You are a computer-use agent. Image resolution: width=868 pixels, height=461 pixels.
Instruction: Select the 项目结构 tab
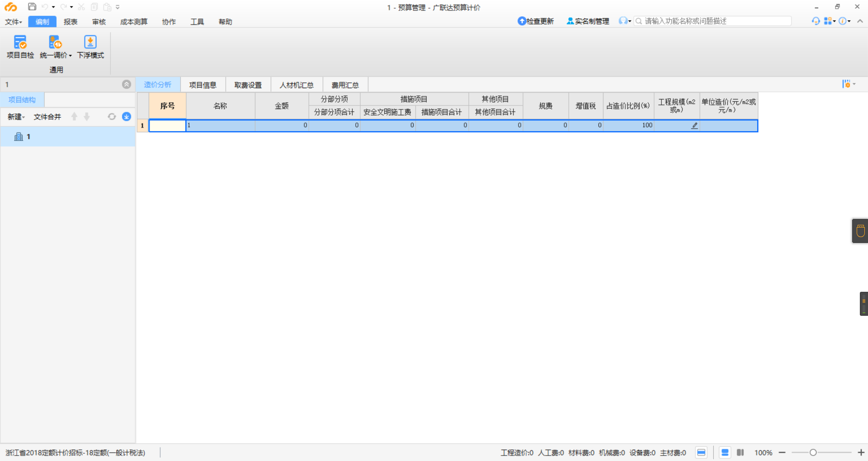coord(22,100)
